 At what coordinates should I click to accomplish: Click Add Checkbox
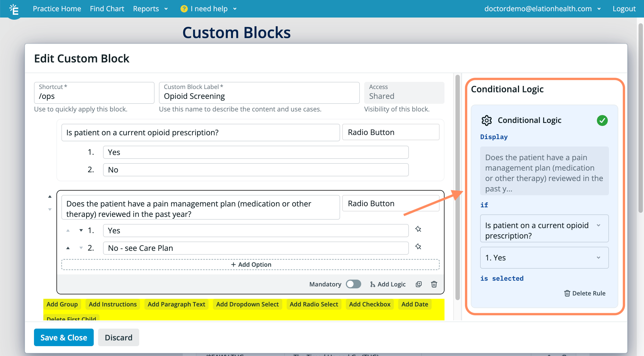(x=370, y=304)
